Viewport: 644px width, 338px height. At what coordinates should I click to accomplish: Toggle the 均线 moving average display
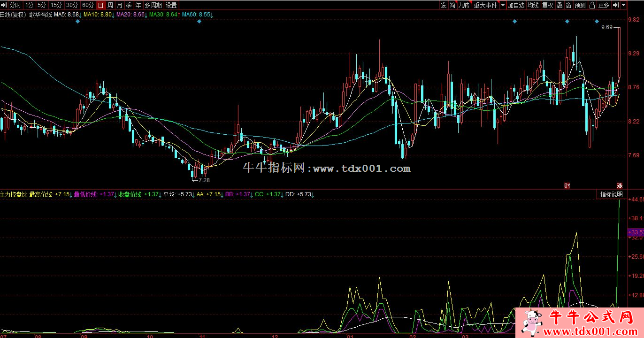tap(533, 5)
